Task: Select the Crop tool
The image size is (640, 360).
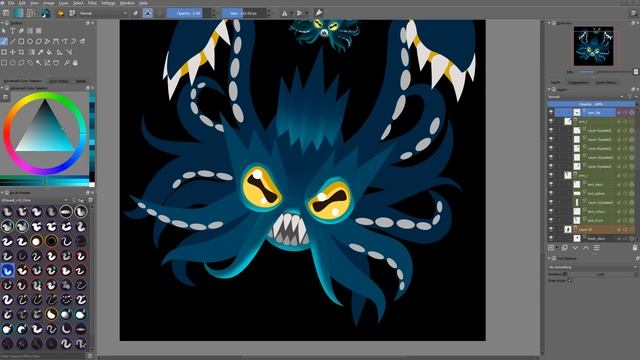Action: [x=21, y=52]
